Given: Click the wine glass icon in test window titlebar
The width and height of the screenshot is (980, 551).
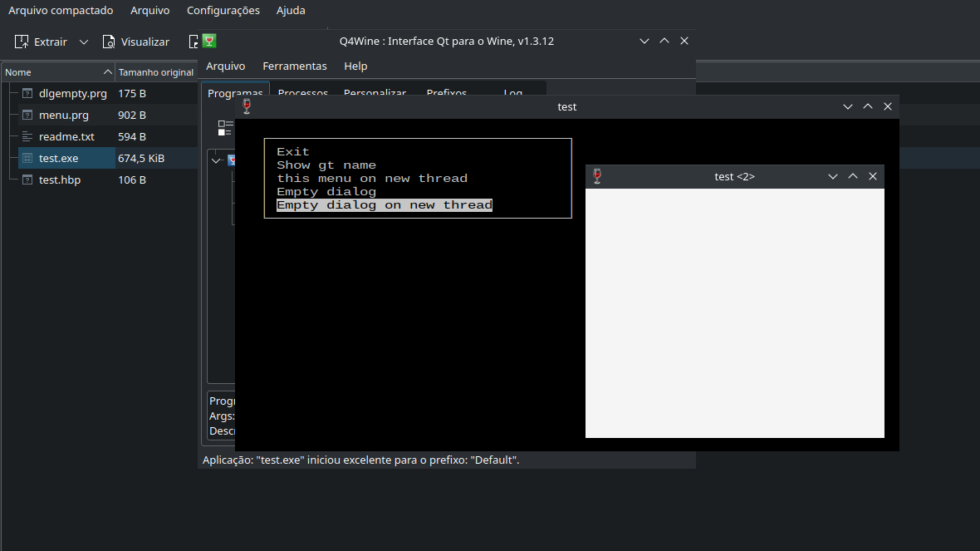Looking at the screenshot, I should [x=247, y=106].
